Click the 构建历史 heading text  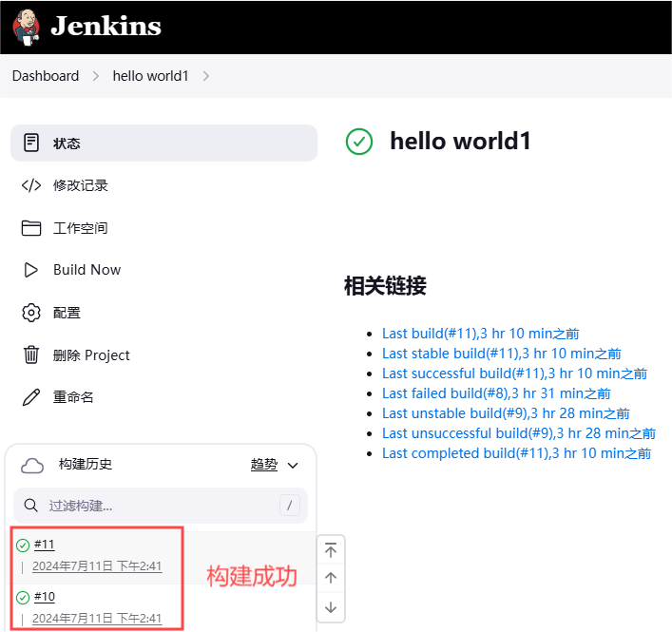pos(86,464)
